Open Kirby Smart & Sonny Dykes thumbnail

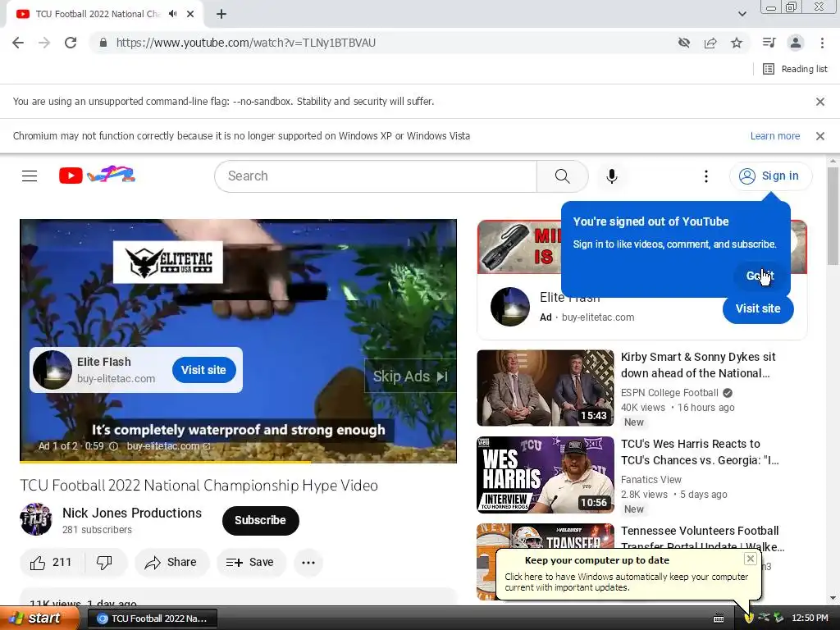[x=546, y=388]
